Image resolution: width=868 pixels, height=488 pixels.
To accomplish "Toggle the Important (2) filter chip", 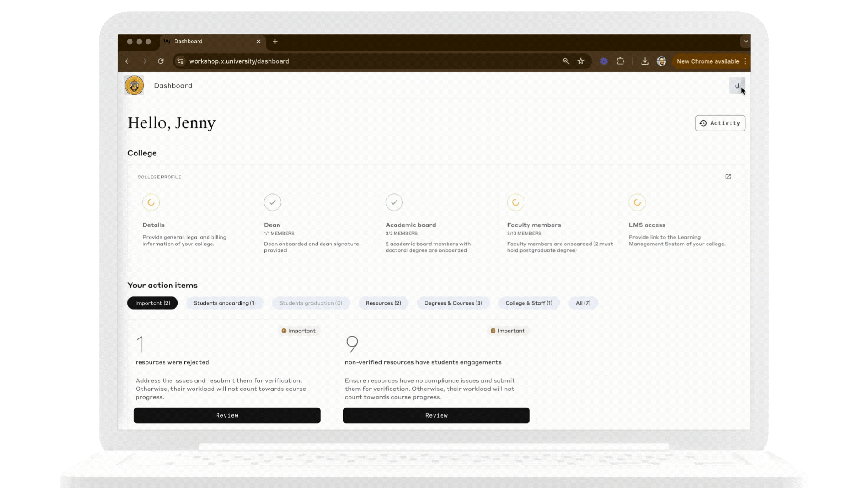I will [152, 303].
